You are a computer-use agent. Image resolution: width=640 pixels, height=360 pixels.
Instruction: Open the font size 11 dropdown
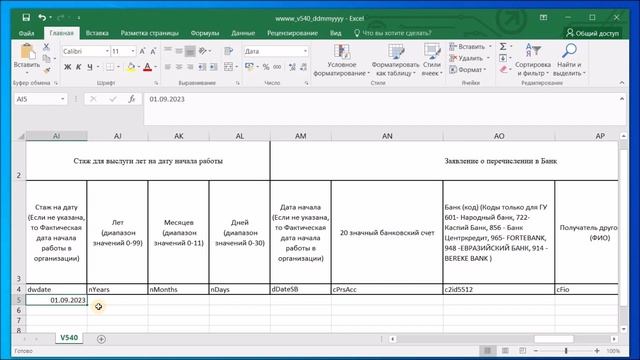(133, 51)
